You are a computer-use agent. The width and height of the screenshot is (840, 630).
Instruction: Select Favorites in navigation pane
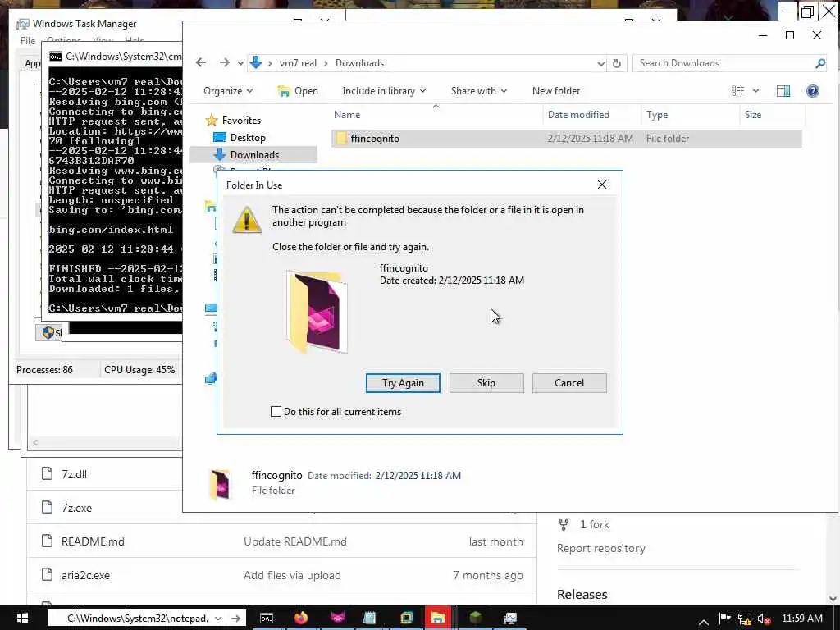coord(241,121)
